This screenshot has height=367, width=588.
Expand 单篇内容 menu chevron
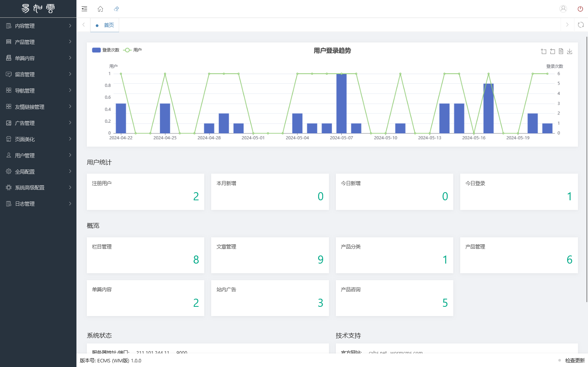[70, 58]
